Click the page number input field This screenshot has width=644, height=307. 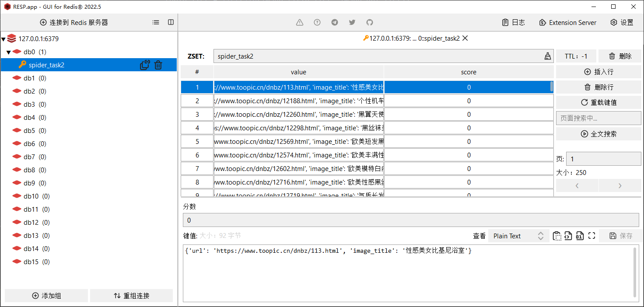[603, 158]
